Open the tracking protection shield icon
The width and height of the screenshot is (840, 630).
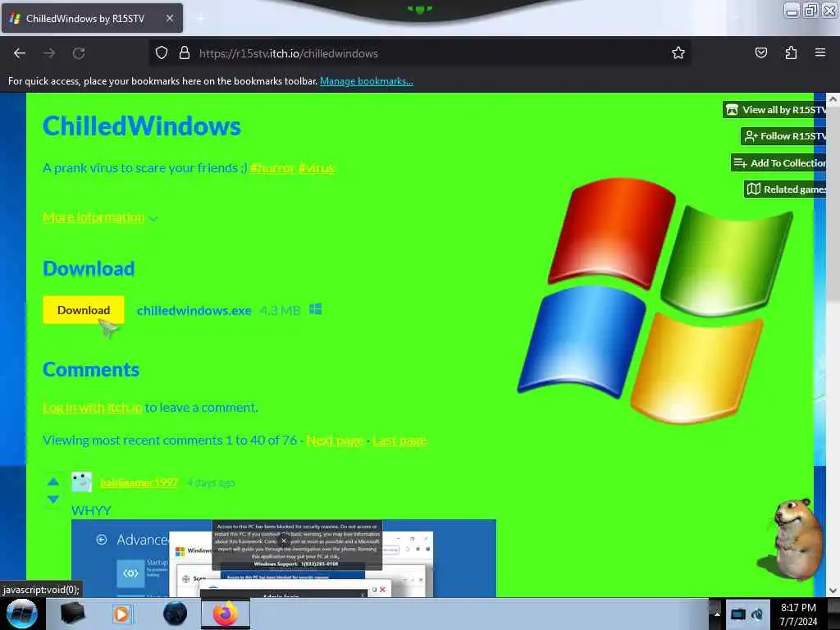(162, 53)
